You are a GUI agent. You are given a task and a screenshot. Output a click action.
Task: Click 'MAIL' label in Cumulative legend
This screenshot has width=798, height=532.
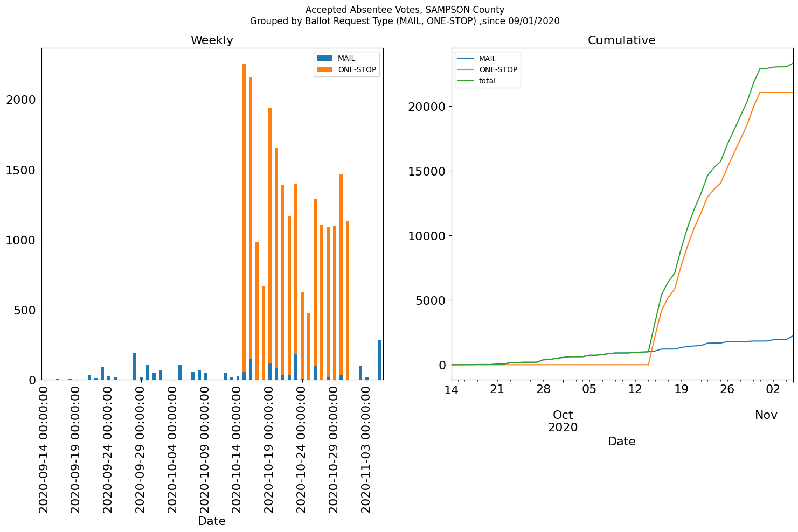[x=488, y=59]
